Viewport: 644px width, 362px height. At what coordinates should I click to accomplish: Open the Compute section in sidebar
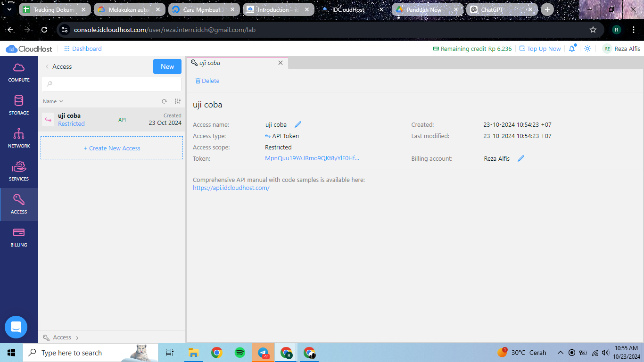click(19, 73)
